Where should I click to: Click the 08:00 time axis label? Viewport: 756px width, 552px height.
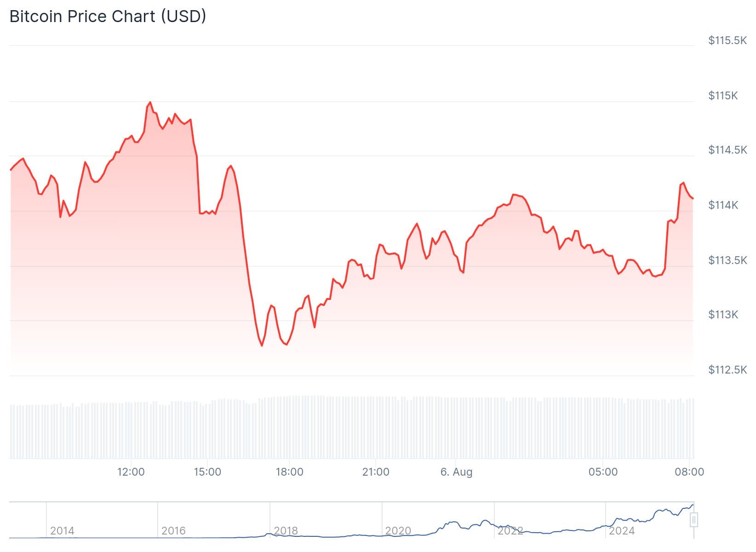tap(689, 472)
